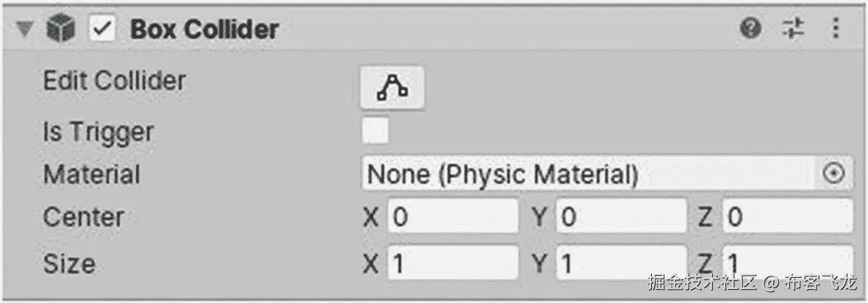Click the Size X value field
The image size is (868, 303).
tap(452, 262)
